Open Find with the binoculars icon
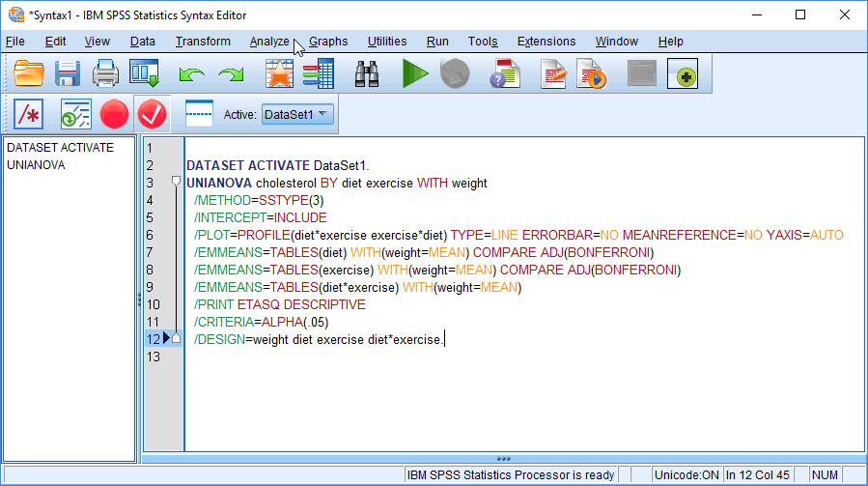868x486 pixels. [x=367, y=73]
